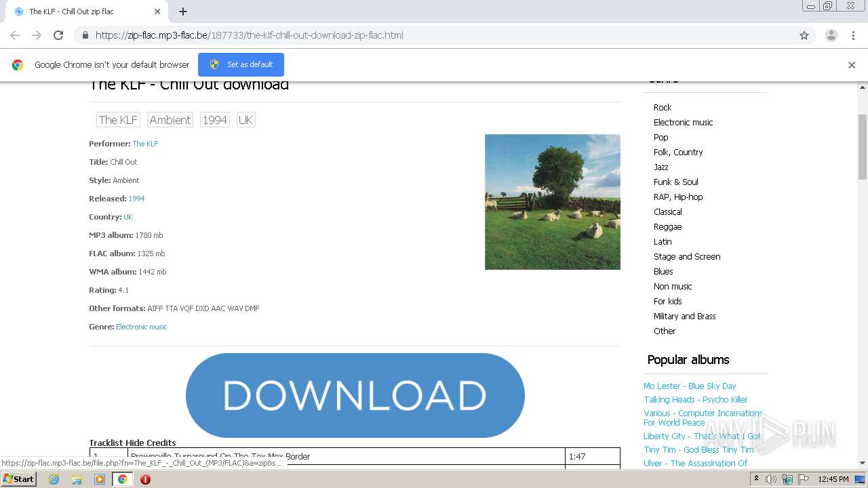Viewport: 868px width, 488px height.
Task: Click the scrollbar down arrow
Action: 863,463
